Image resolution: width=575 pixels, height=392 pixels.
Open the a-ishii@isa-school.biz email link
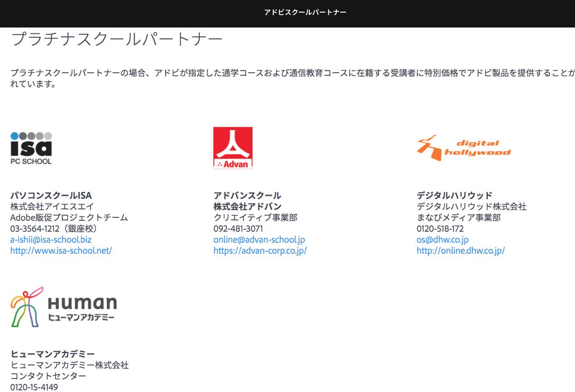pyautogui.click(x=51, y=240)
